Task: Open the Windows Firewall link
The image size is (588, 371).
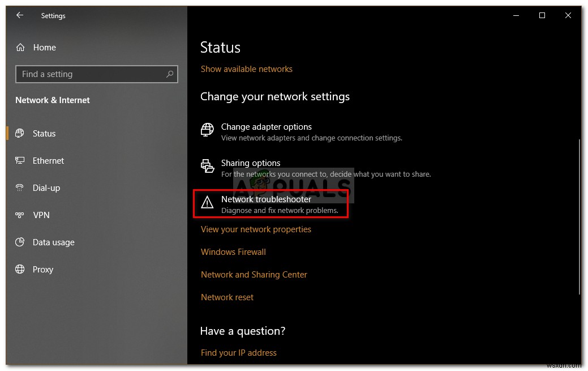Action: 233,252
